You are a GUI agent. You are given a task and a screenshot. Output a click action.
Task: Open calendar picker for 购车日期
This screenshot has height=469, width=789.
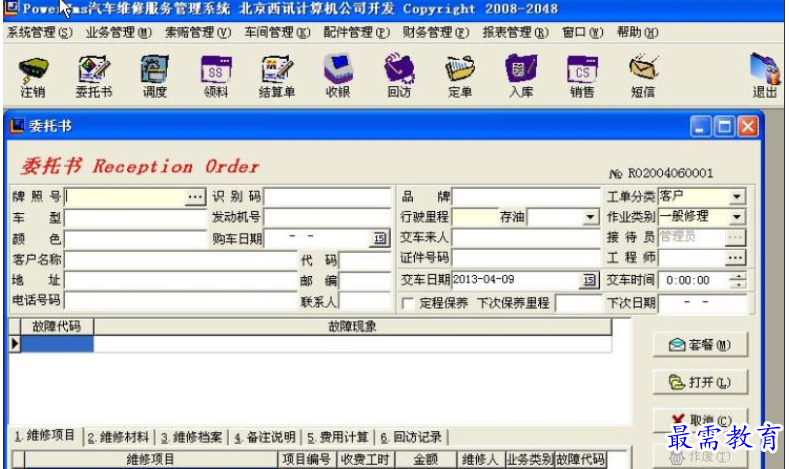[380, 238]
